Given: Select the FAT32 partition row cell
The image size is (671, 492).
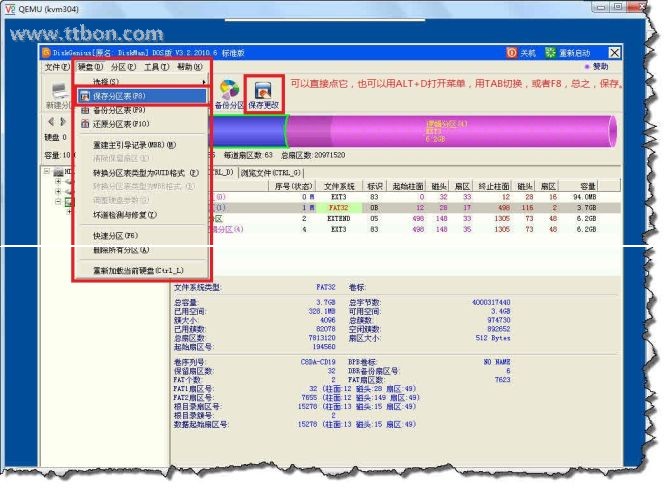Looking at the screenshot, I should [338, 207].
